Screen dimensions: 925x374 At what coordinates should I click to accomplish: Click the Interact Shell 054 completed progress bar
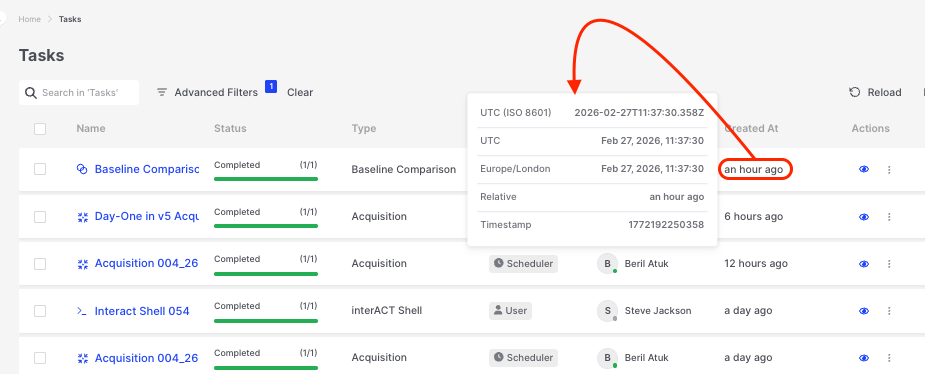coord(266,320)
